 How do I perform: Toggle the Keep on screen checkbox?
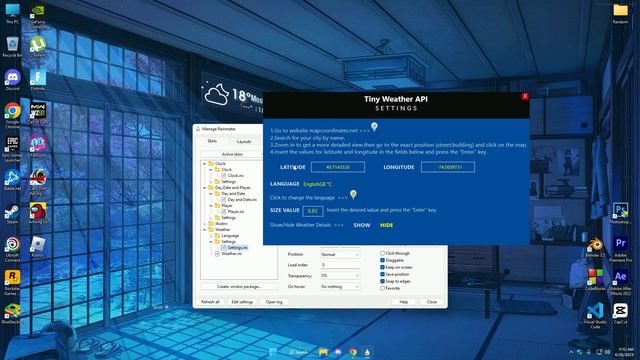point(382,267)
